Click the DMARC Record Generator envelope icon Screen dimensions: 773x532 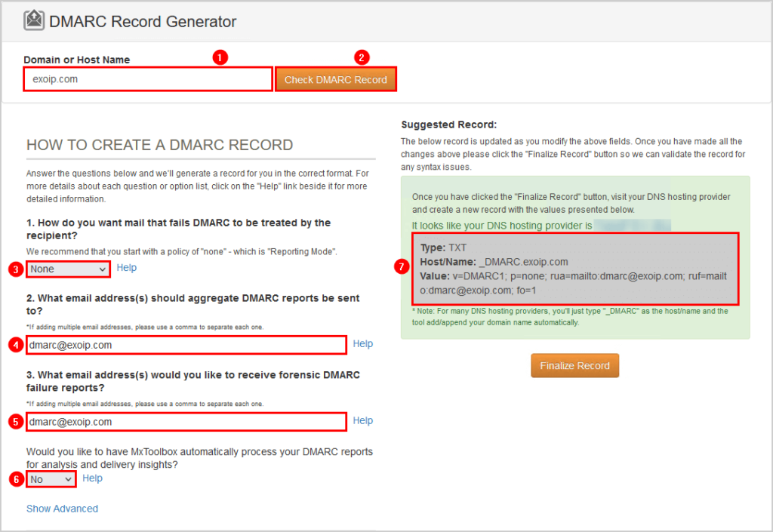click(x=34, y=21)
